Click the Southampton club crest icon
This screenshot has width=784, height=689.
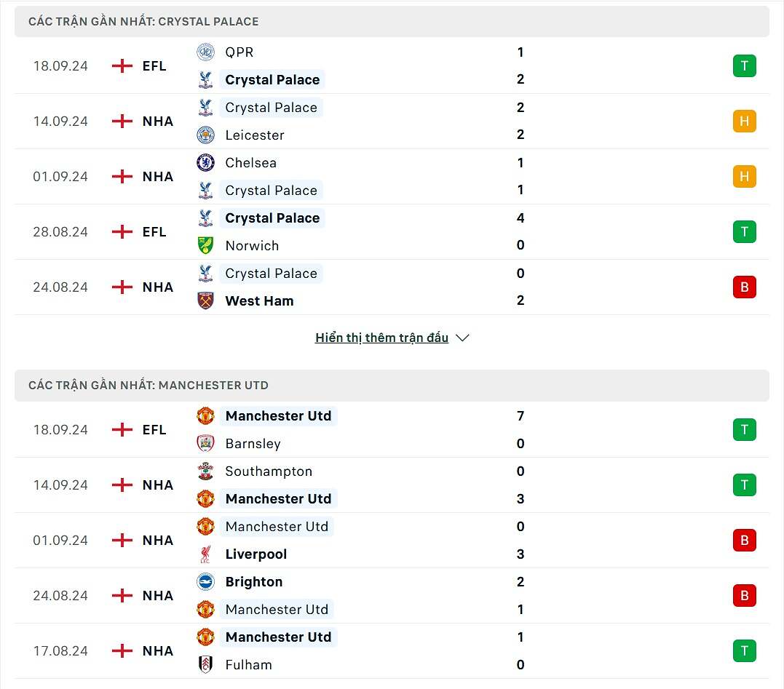205,471
